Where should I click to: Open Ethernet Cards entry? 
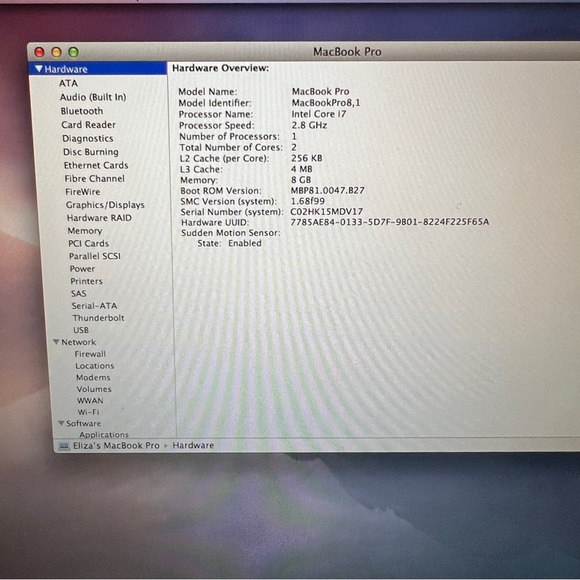pos(96,165)
